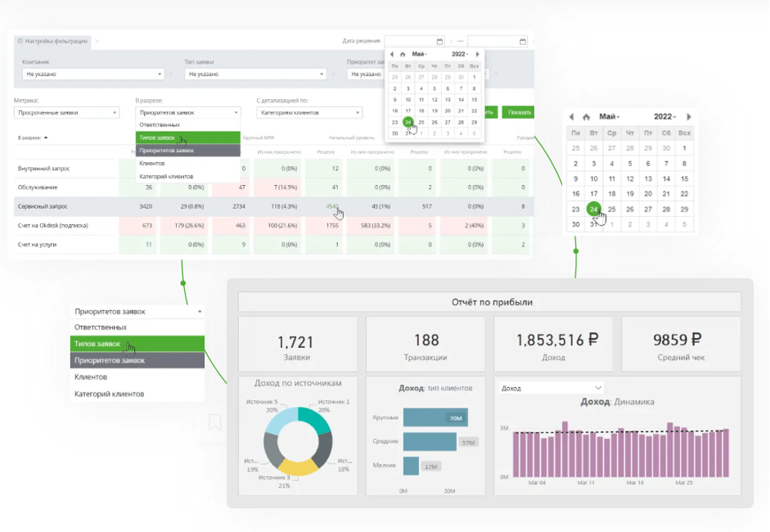Click sort arrow beside В разрезе column header
Viewport: 770px width, 532px height.
[x=46, y=138]
